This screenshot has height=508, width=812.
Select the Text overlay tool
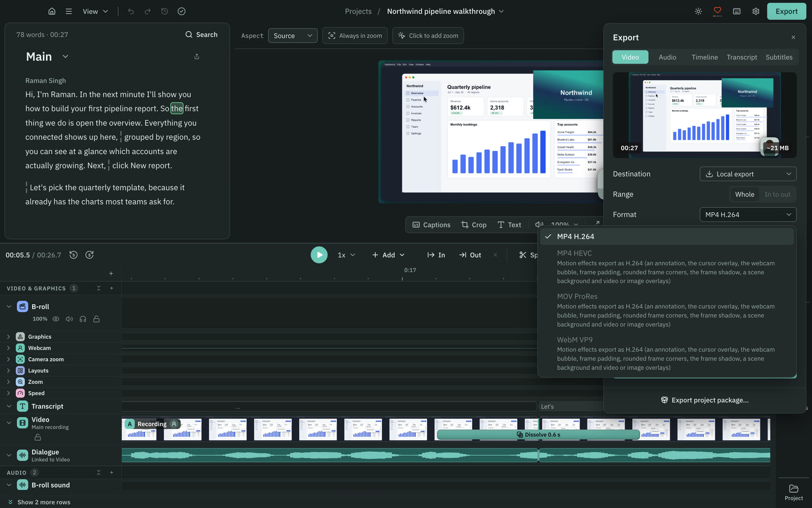(509, 225)
